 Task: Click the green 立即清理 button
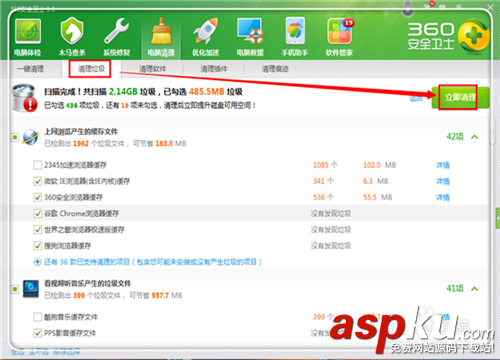click(x=460, y=98)
